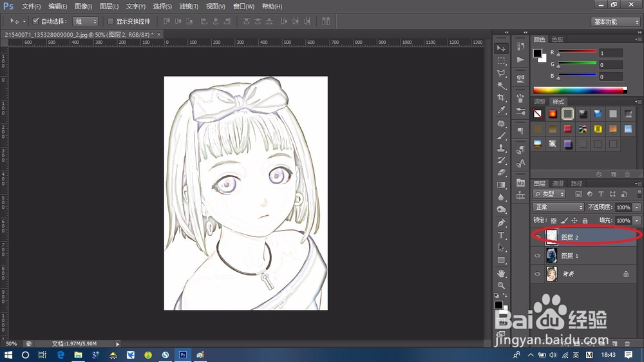Select the Gradient tool
Viewport: 644px width, 362px height.
[501, 185]
